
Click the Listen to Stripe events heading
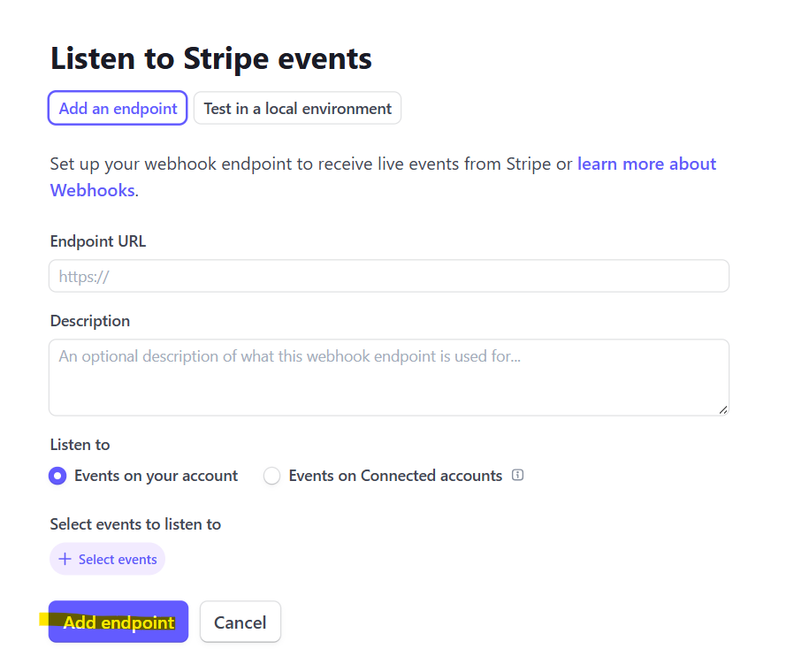coord(211,57)
